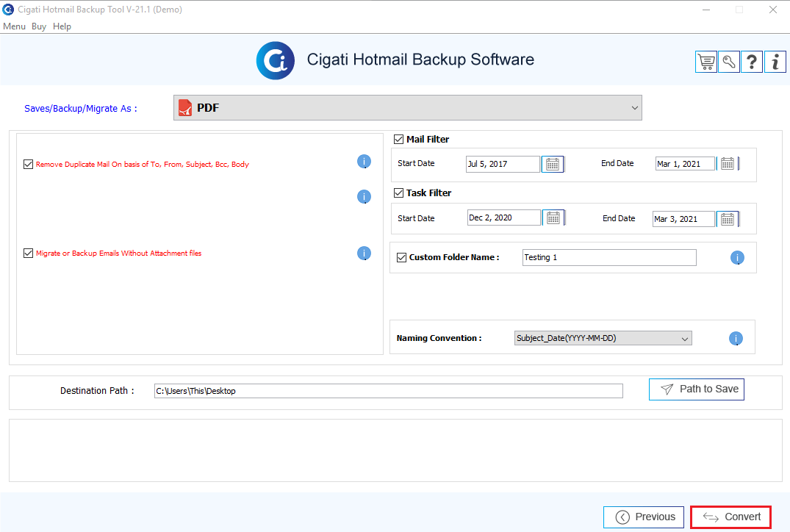Click the 'Naming Convention :' label
The width and height of the screenshot is (790, 532).
pyautogui.click(x=439, y=338)
